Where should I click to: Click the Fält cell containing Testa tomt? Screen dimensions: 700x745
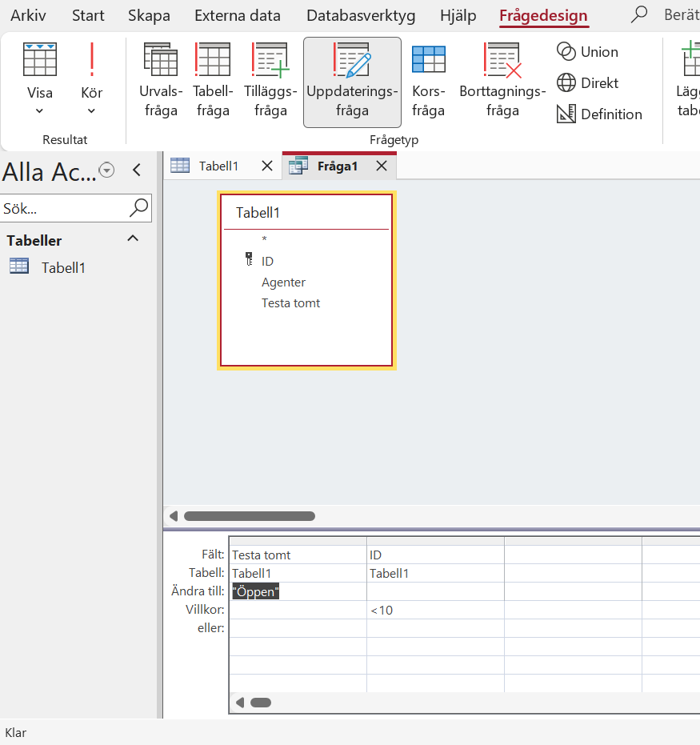click(x=298, y=555)
